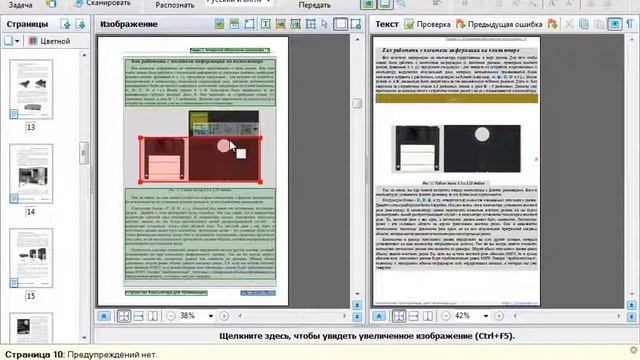Image resolution: width=640 pixels, height=360 pixels.
Task: Toggle the highlighted Text toolbar button left of pilcrow
Action: [x=615, y=24]
